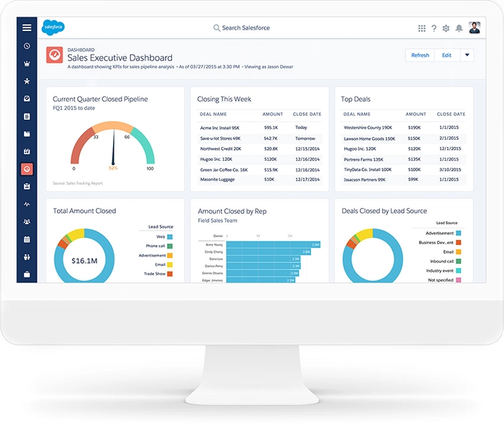Image resolution: width=504 pixels, height=428 pixels.
Task: Click AMOUNT header in Closing This Week
Action: coord(273,114)
